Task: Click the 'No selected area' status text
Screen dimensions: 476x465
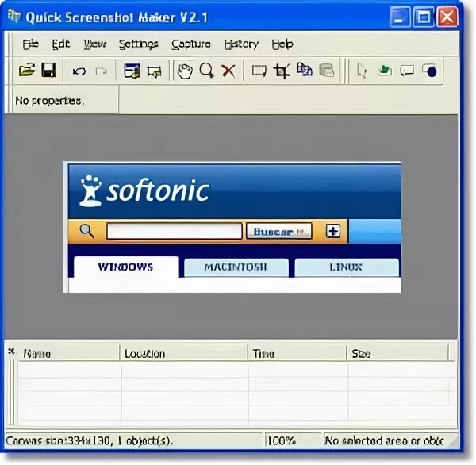Action: tap(384, 440)
